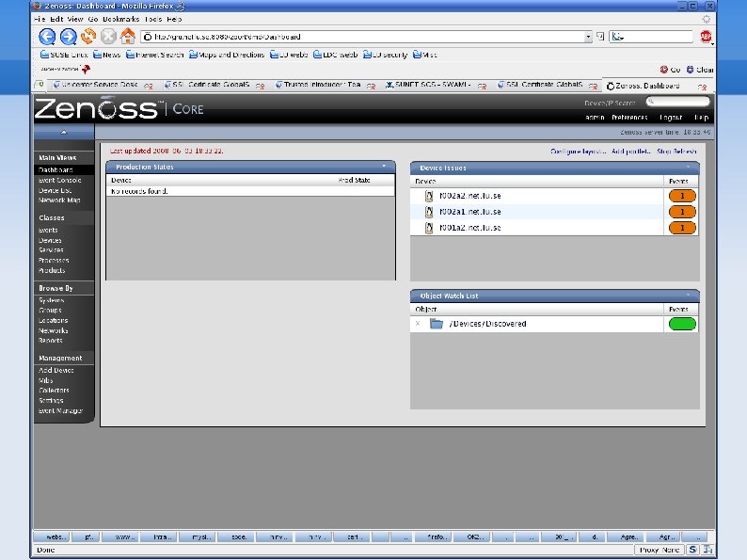Go to the Home page icon
This screenshot has height=560, width=747.
click(x=128, y=36)
